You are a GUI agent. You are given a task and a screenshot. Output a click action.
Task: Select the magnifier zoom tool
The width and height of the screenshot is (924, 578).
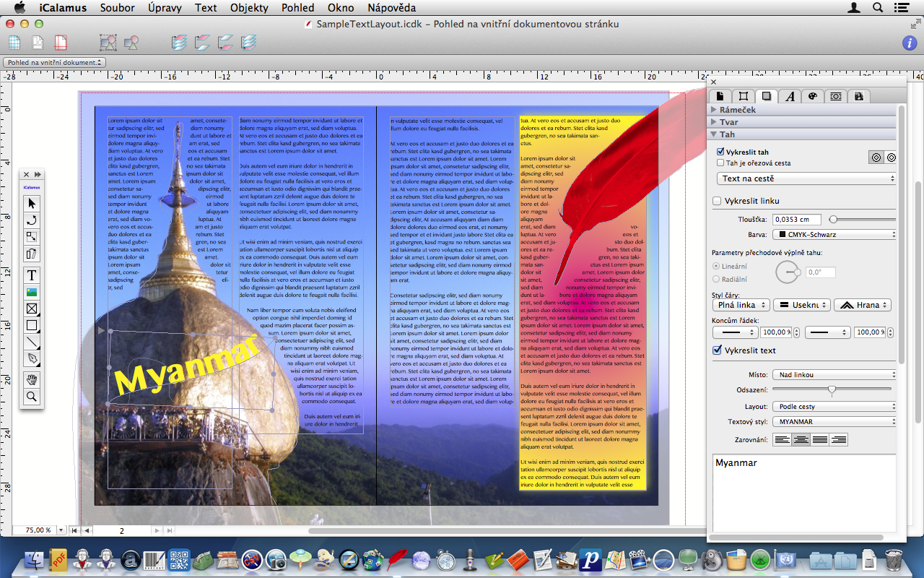pos(32,397)
